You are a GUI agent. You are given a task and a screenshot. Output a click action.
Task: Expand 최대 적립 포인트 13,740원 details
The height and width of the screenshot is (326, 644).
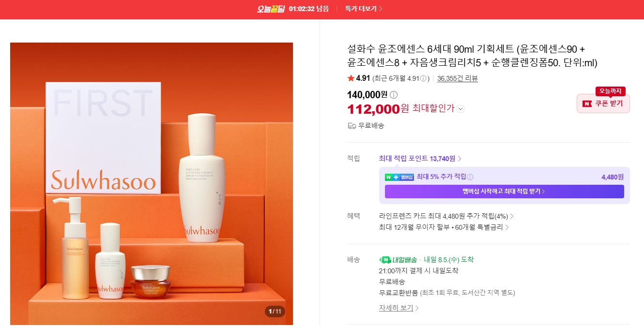point(420,159)
